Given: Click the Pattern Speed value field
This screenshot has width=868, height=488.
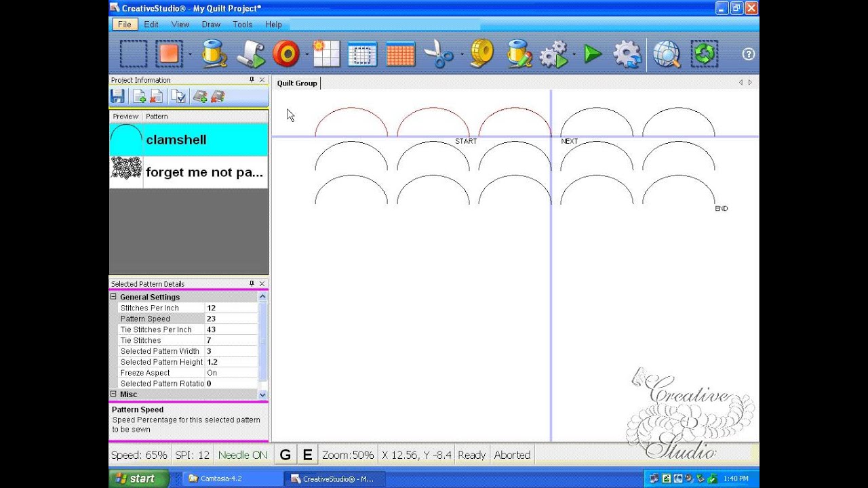Looking at the screenshot, I should 231,319.
